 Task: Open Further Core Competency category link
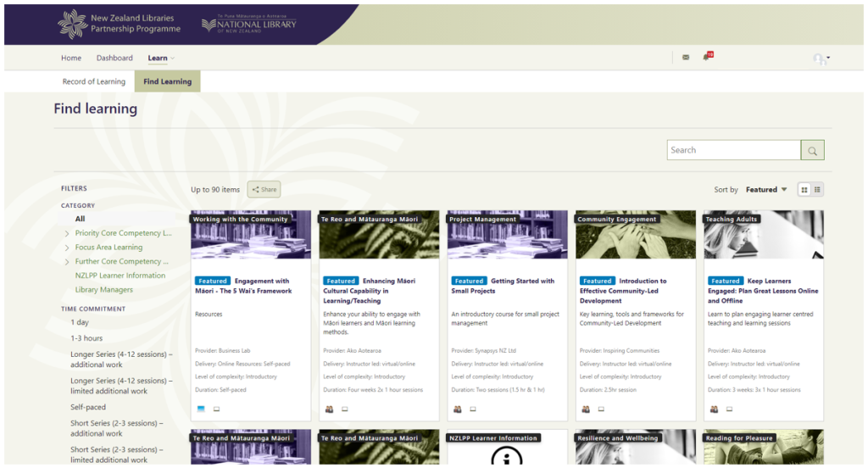(x=121, y=261)
